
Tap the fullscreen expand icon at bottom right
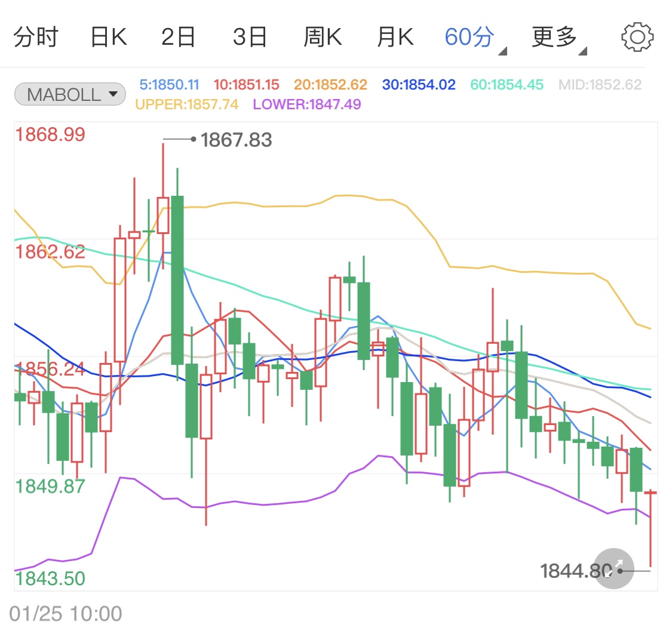click(x=613, y=569)
